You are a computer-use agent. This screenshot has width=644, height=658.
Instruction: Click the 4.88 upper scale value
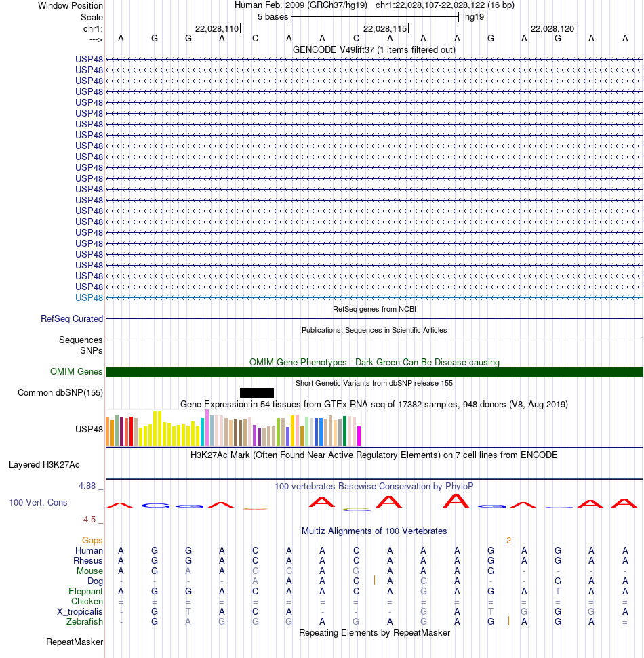point(87,486)
